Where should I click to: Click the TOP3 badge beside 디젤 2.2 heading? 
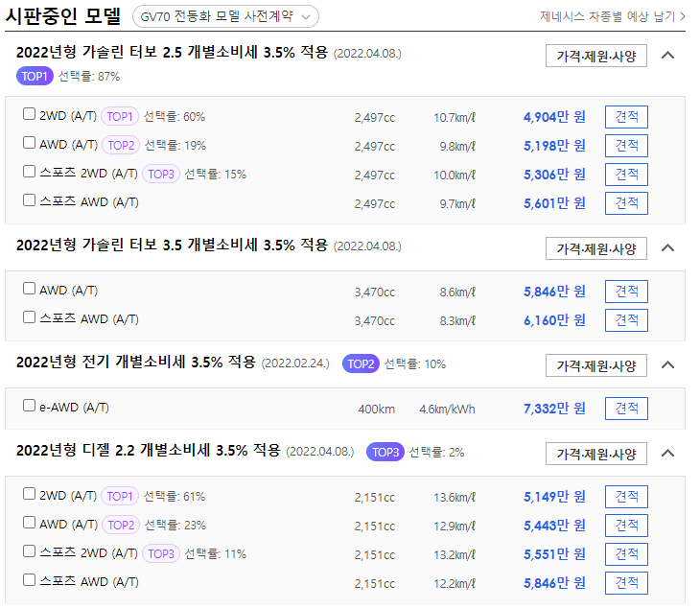tap(385, 453)
